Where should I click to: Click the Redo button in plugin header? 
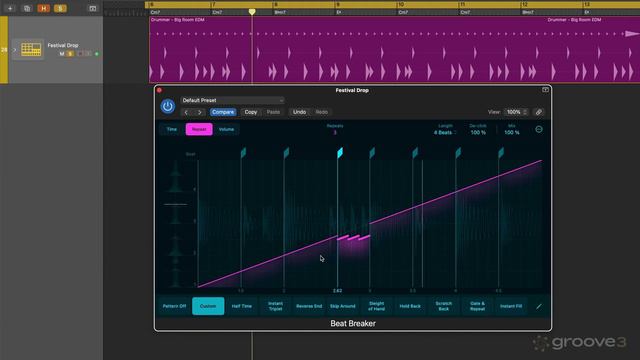pyautogui.click(x=322, y=112)
